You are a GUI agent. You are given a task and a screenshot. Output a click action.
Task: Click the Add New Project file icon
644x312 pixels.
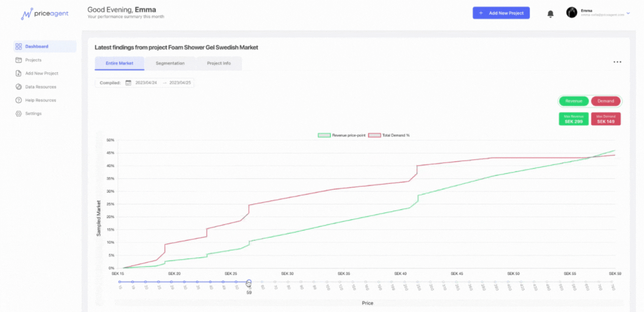click(x=19, y=73)
